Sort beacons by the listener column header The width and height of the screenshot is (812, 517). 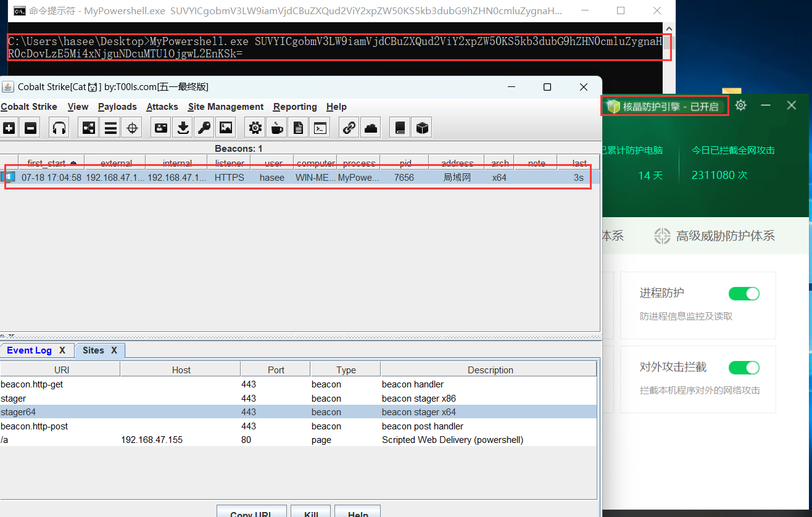coord(229,163)
